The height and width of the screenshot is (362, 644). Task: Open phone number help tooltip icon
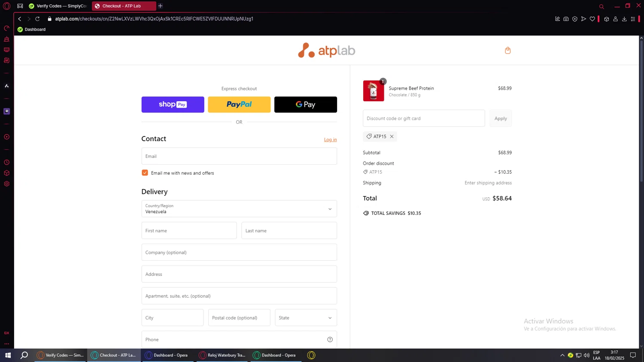330,340
